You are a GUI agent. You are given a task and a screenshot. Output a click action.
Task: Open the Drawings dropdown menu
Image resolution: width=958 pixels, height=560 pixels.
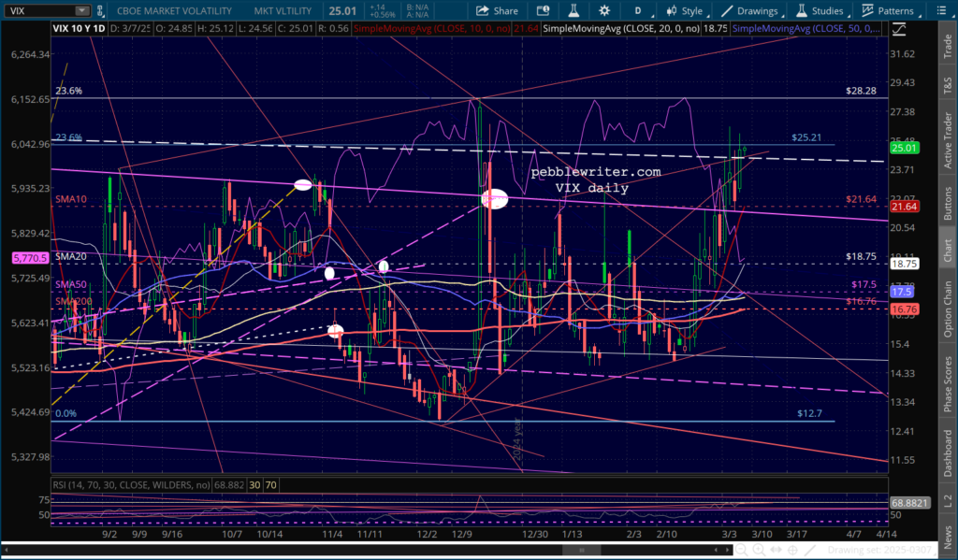pos(752,10)
